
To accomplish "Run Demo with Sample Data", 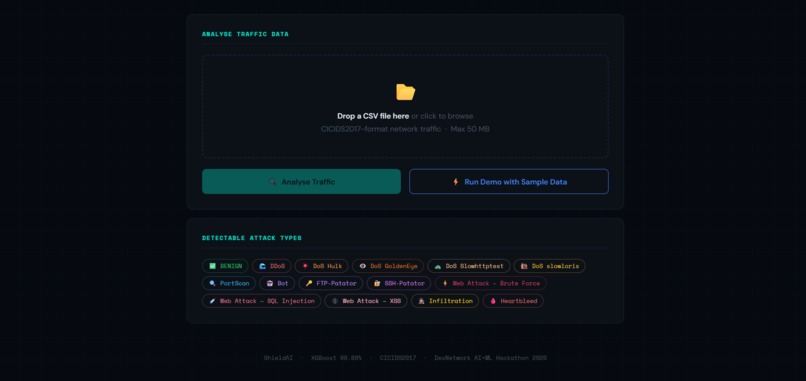I will pyautogui.click(x=509, y=182).
